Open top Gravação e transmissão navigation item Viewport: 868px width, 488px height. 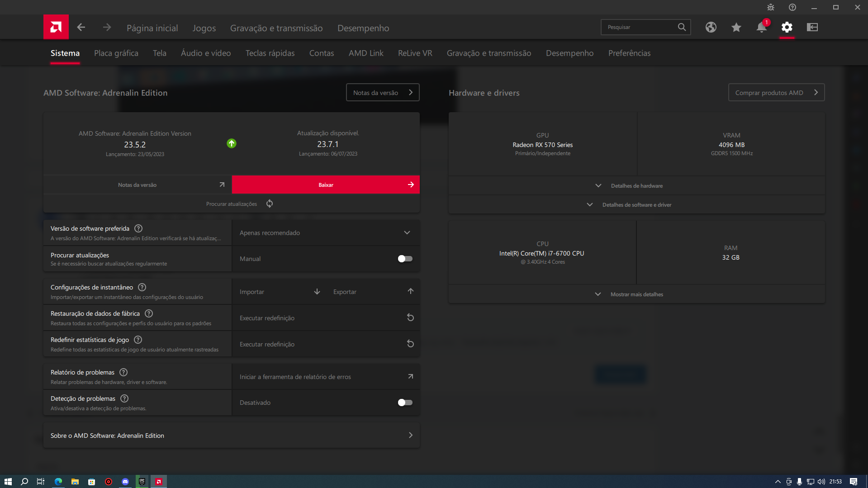coord(276,28)
